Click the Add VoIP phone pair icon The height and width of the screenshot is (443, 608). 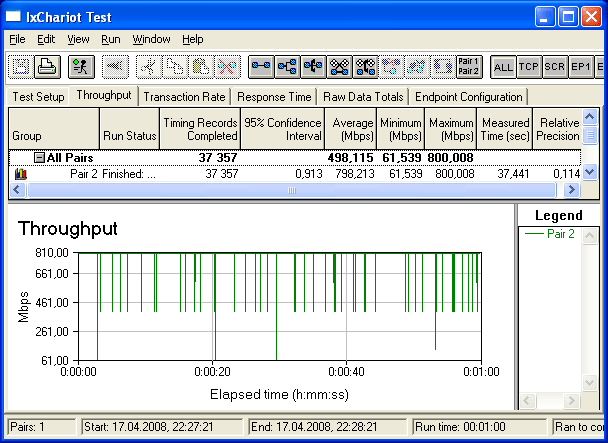[365, 67]
